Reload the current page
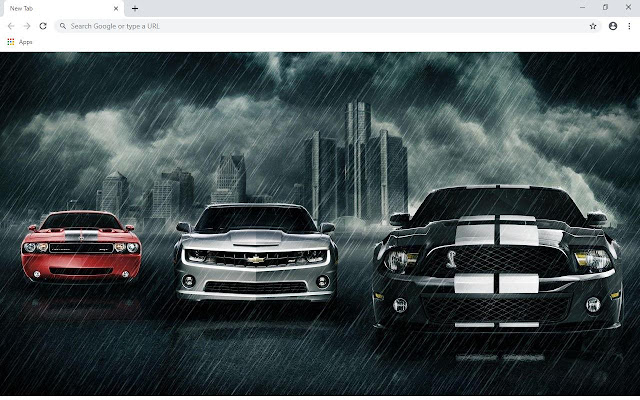This screenshot has width=640, height=400. click(x=43, y=26)
